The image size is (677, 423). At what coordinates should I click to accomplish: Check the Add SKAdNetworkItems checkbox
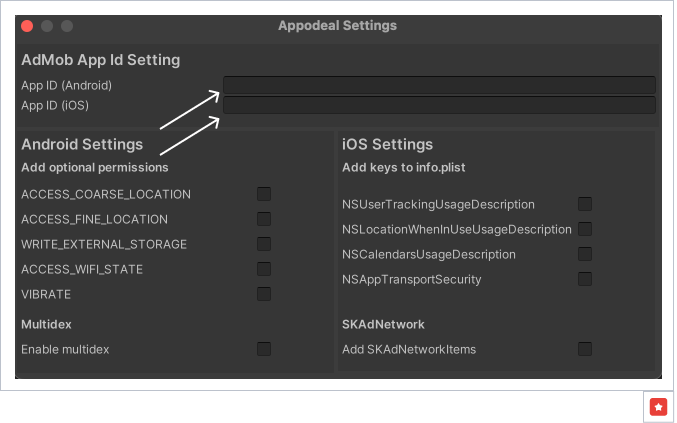tap(585, 349)
